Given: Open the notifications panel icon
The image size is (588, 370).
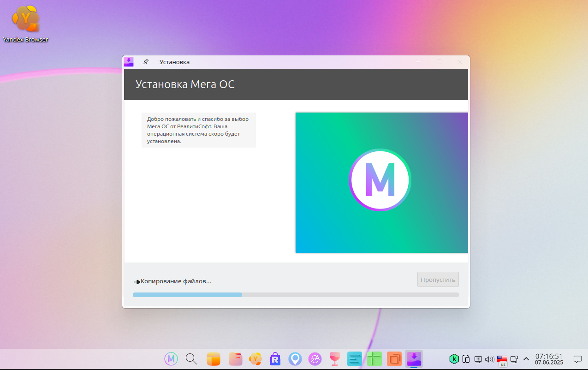Looking at the screenshot, I should (x=577, y=359).
